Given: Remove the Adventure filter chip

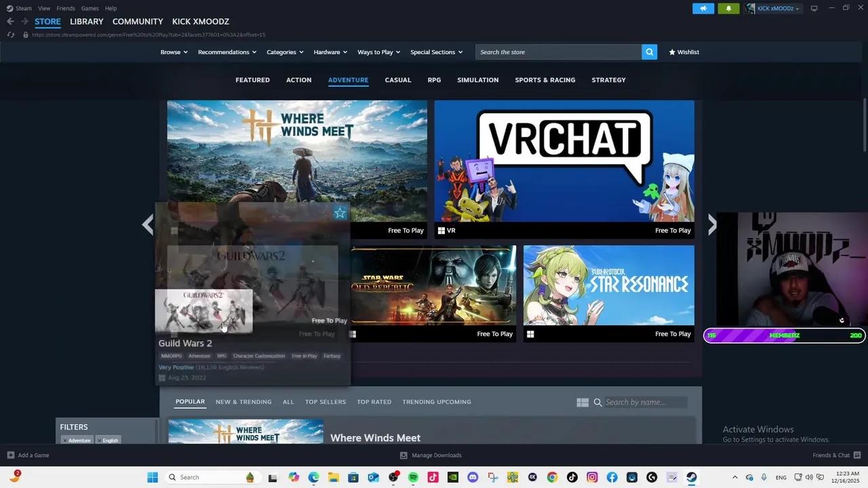Looking at the screenshot, I should pyautogui.click(x=65, y=441).
